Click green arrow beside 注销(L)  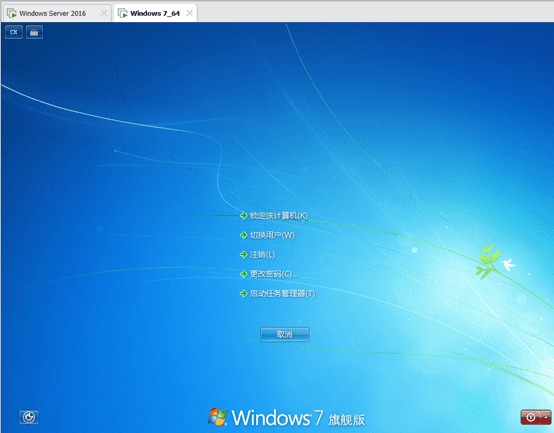click(243, 255)
